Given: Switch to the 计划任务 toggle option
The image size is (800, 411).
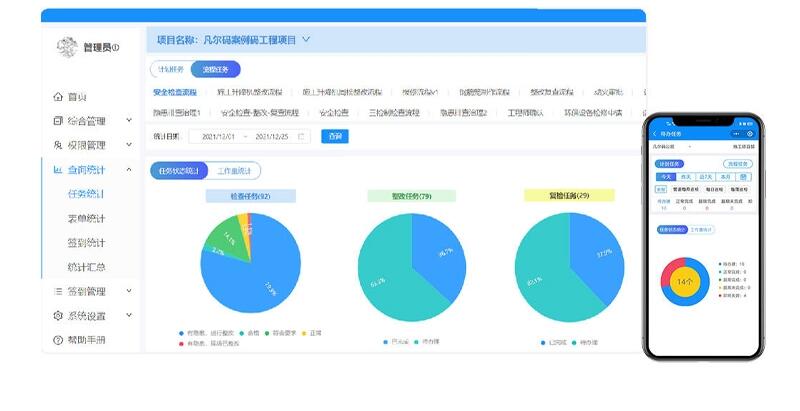Looking at the screenshot, I should coord(168,69).
